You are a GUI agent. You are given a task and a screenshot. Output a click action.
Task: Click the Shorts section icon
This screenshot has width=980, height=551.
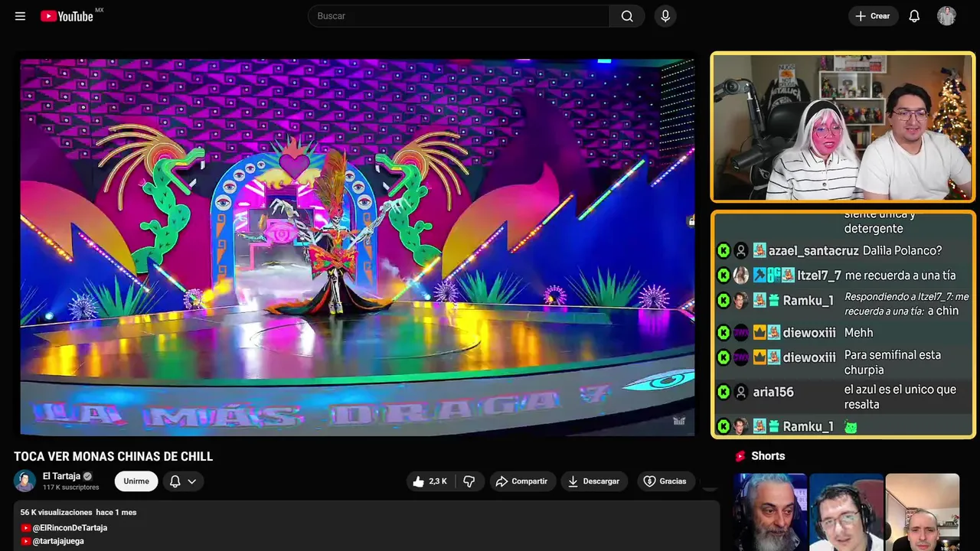[740, 456]
